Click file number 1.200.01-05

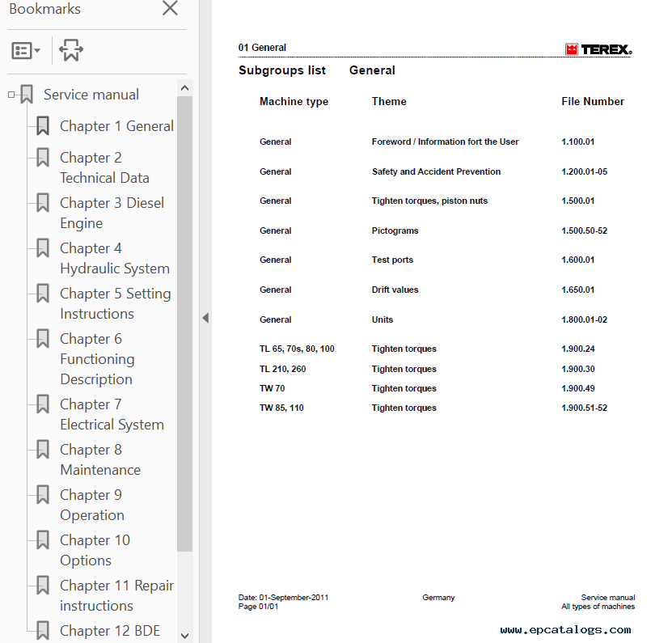(x=584, y=172)
